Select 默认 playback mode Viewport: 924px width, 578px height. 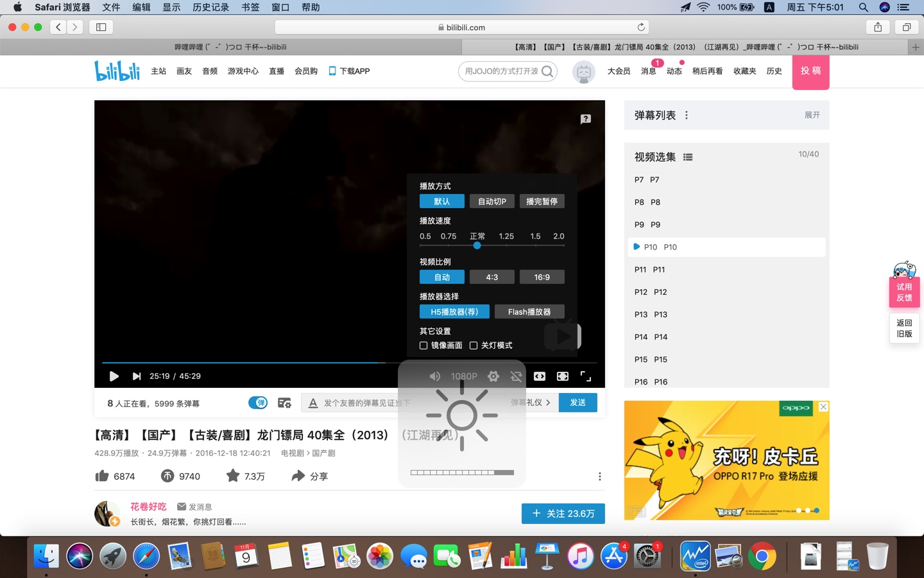tap(442, 202)
